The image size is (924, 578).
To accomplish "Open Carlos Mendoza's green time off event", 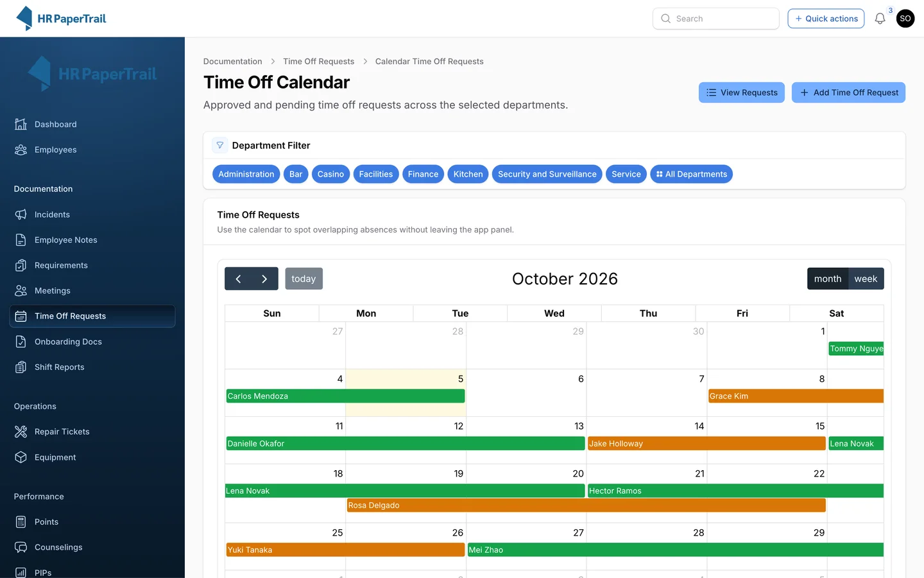I will coord(345,396).
